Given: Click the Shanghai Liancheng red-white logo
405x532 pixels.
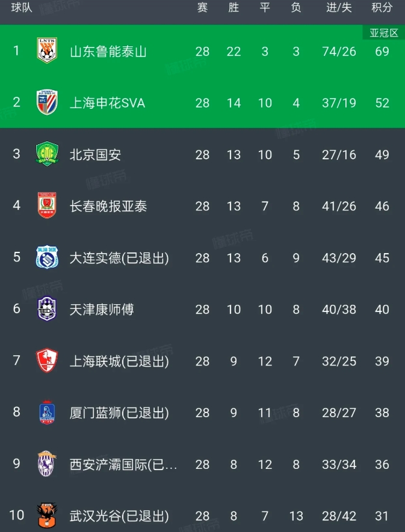Looking at the screenshot, I should (x=47, y=361).
